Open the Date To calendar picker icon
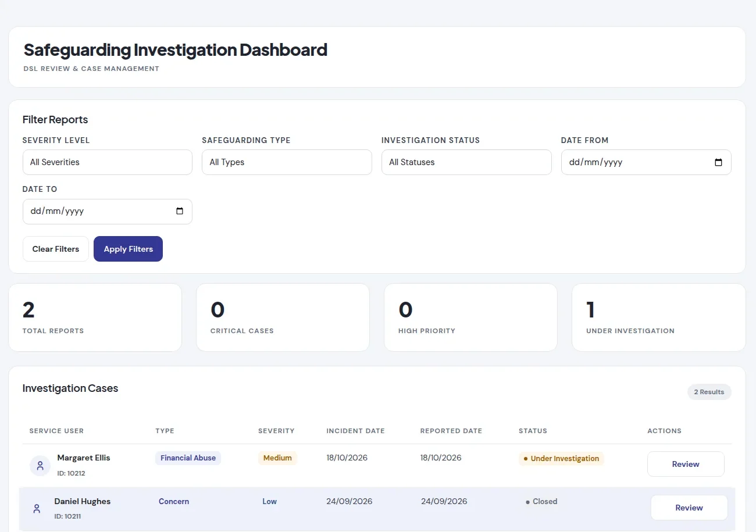756x532 pixels. click(x=179, y=211)
